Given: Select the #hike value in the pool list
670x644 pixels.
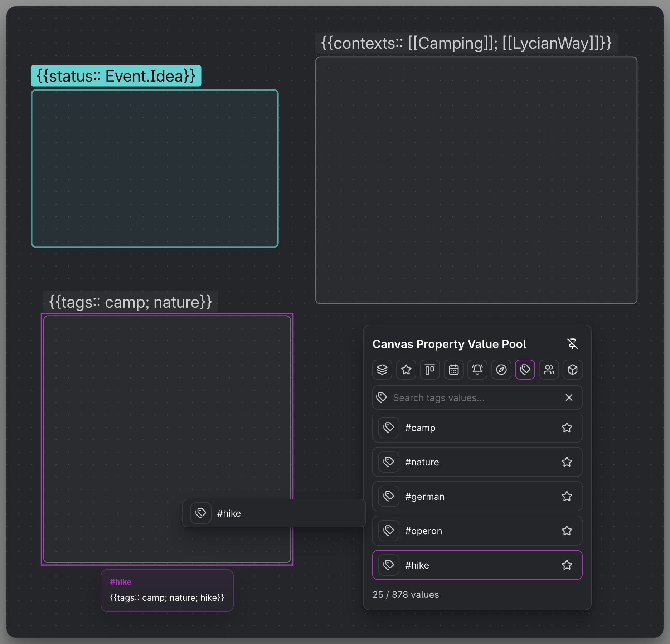Looking at the screenshot, I should coord(417,565).
